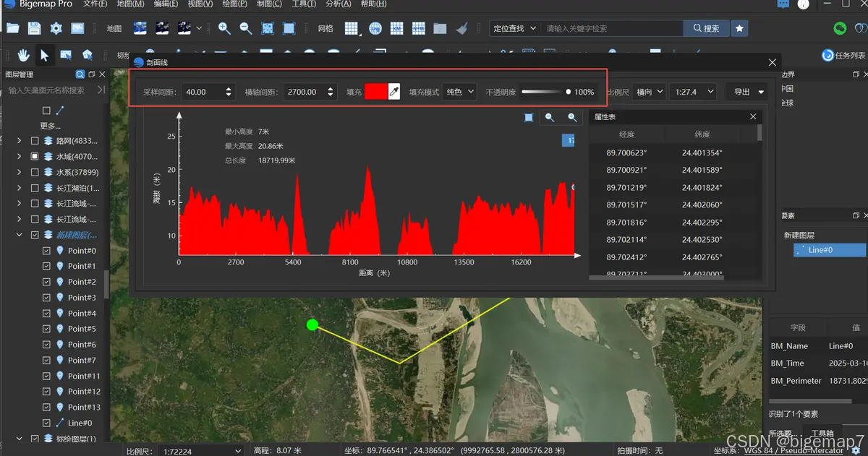Open the 文件(F) menu
Viewport: 868px width, 456px height.
pos(95,4)
